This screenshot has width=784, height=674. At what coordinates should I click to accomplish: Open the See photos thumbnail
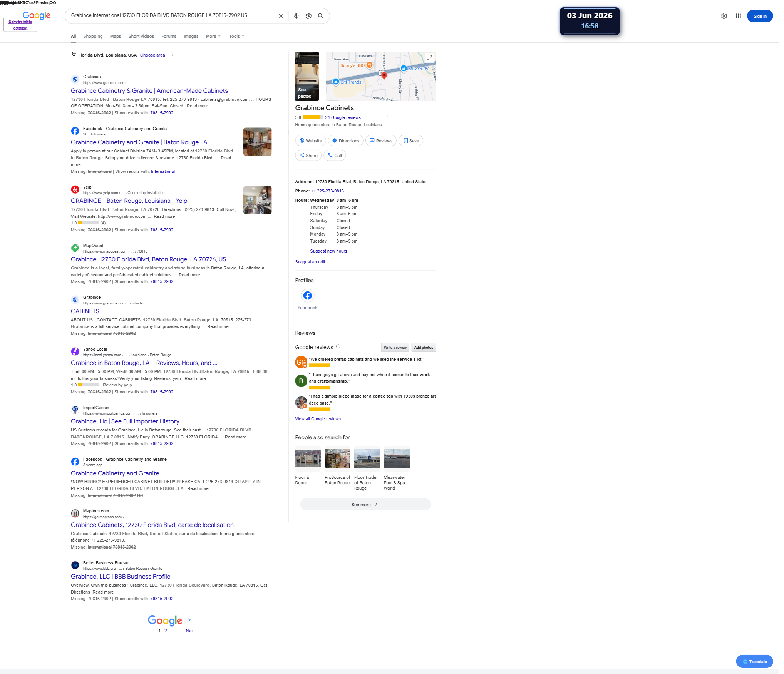tap(307, 76)
